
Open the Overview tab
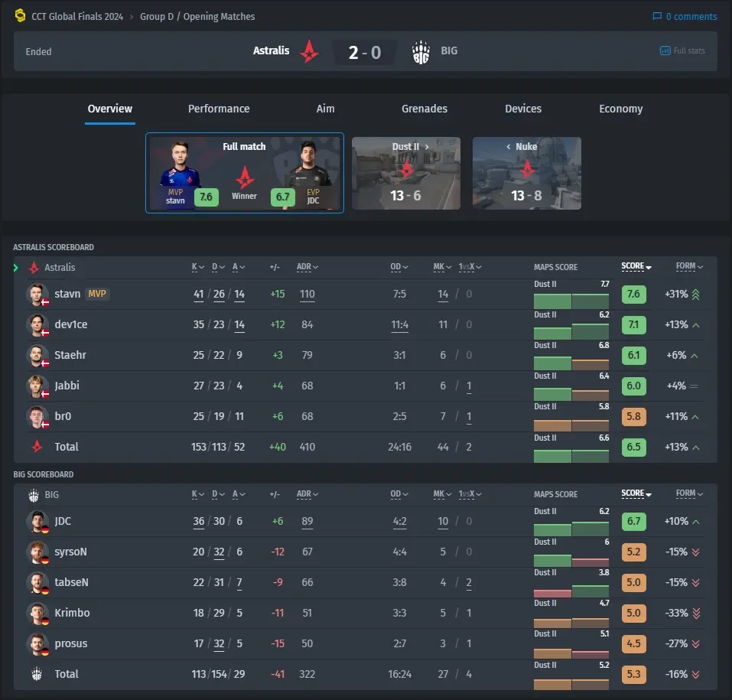(x=110, y=109)
